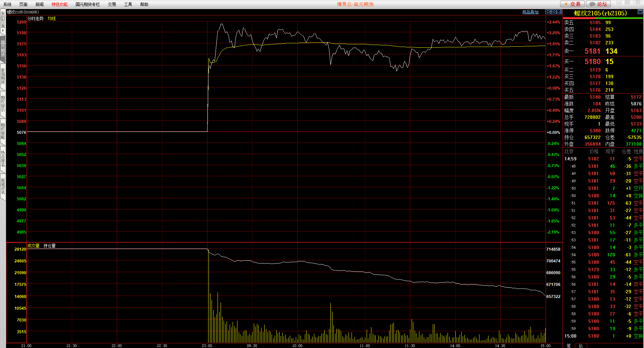The image size is (644, 348).
Task: Switch to 期权报价 side tab
Action: tap(3, 104)
